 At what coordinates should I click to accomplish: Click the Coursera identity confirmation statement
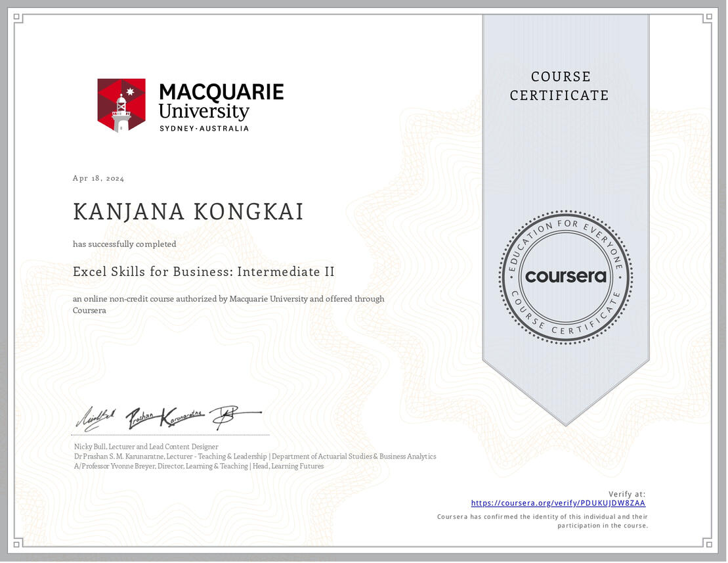[x=542, y=521]
